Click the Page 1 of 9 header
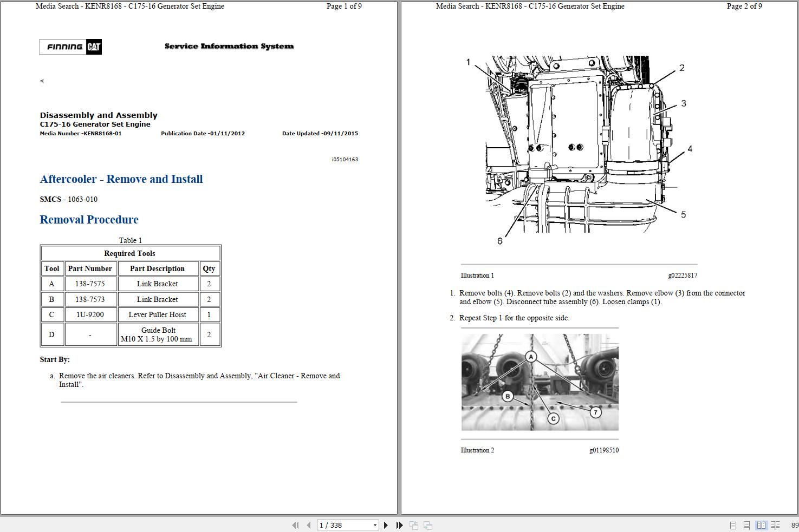The image size is (799, 532). pos(344,6)
